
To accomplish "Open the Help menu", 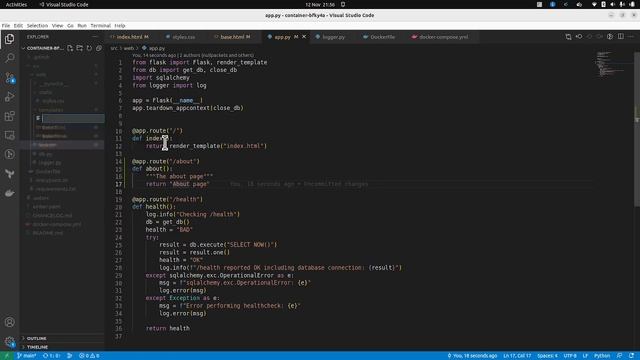I will coord(120,25).
